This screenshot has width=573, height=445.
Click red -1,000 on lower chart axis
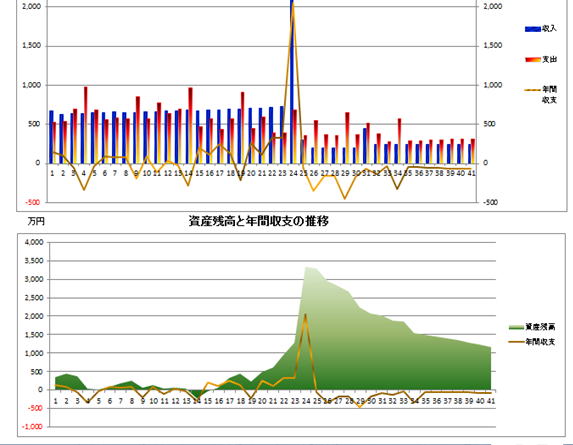click(32, 426)
